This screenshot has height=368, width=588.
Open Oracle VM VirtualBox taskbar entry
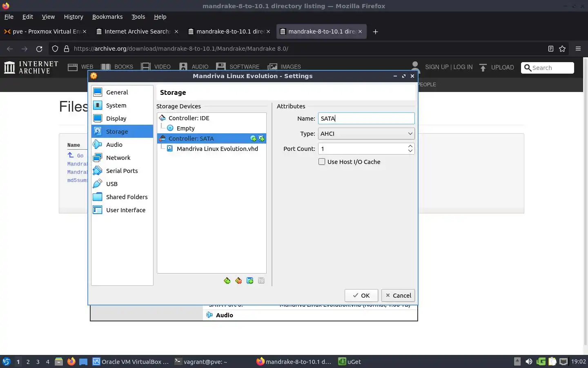point(131,361)
